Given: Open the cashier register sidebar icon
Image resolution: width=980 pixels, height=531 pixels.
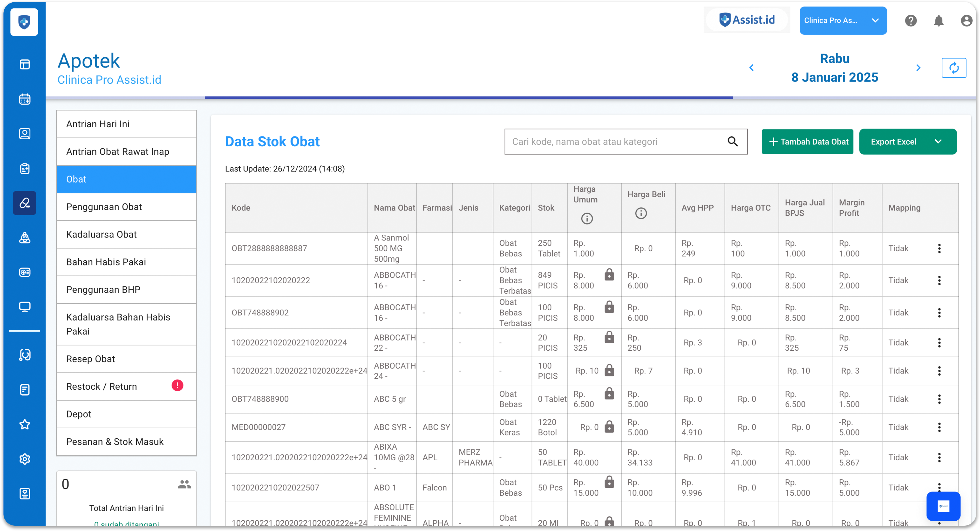Looking at the screenshot, I should point(25,238).
